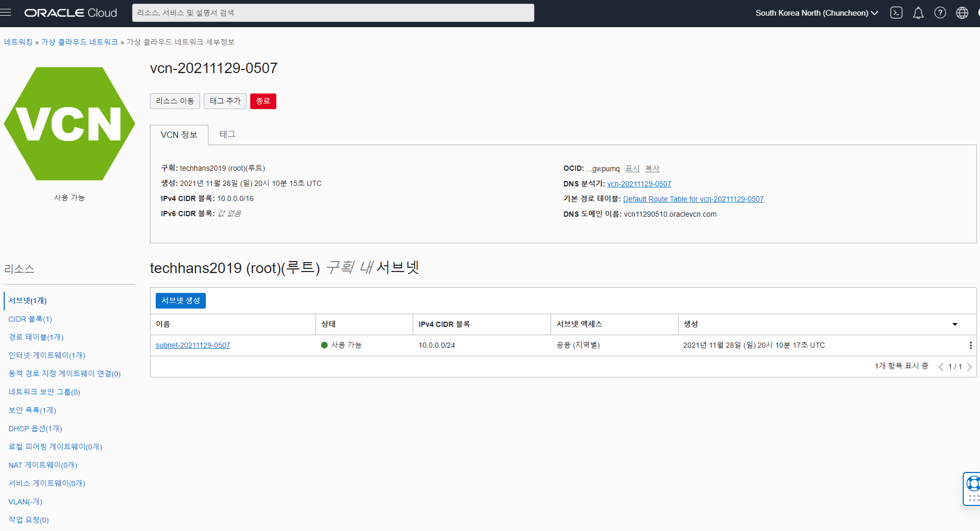Open the help question mark icon
980x531 pixels.
[x=940, y=13]
